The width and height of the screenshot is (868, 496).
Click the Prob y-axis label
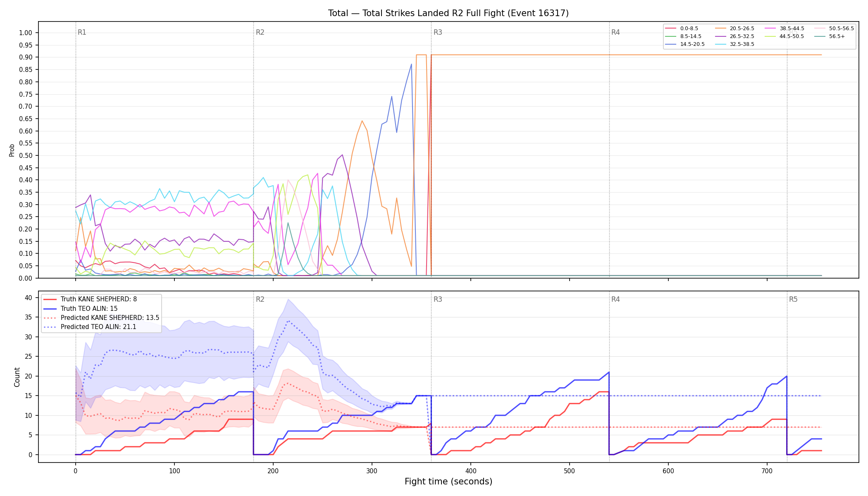[12, 150]
